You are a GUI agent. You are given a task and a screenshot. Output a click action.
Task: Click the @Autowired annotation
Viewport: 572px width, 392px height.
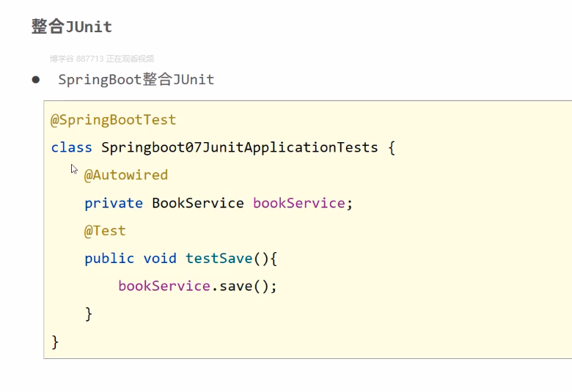click(126, 175)
